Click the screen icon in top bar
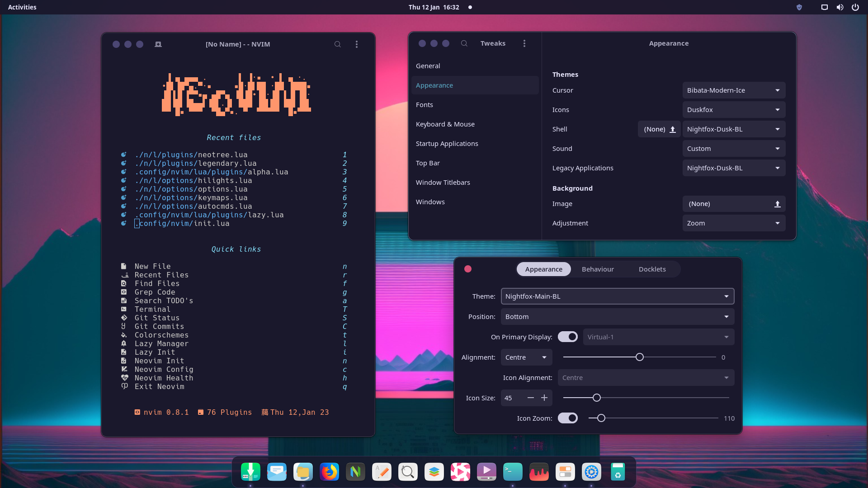 [x=825, y=7]
